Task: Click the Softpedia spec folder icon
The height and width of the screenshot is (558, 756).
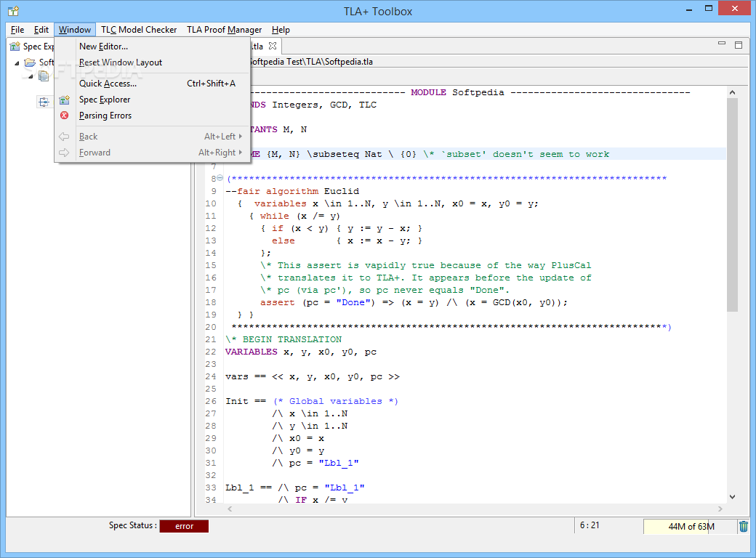Action: click(30, 62)
